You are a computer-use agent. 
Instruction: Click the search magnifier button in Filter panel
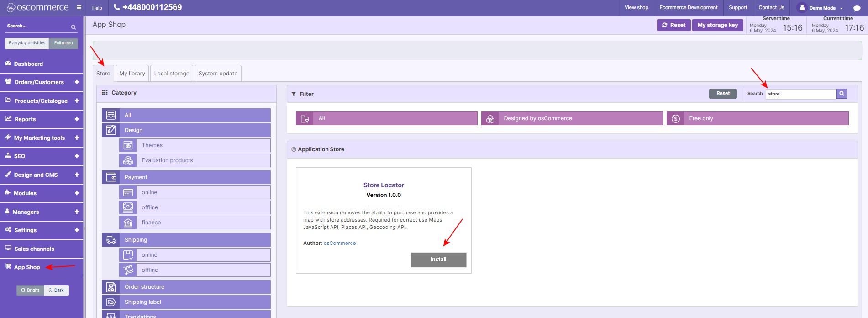tap(842, 94)
